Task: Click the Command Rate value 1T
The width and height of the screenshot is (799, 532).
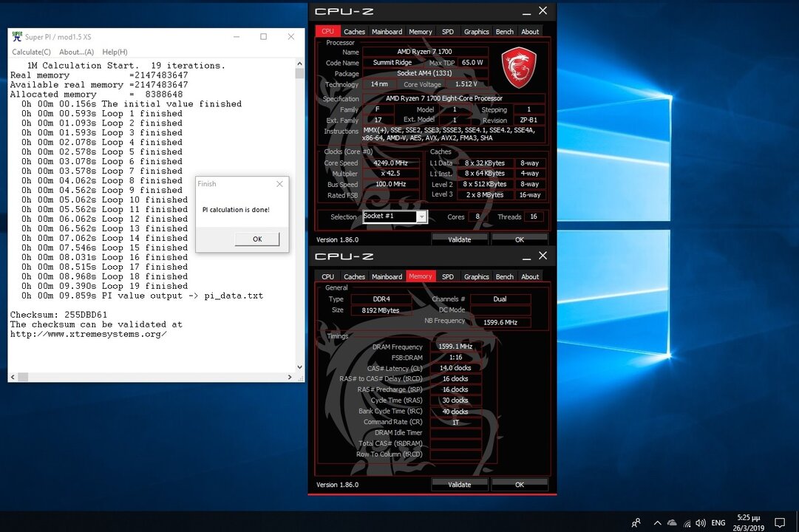Action: pos(455,422)
